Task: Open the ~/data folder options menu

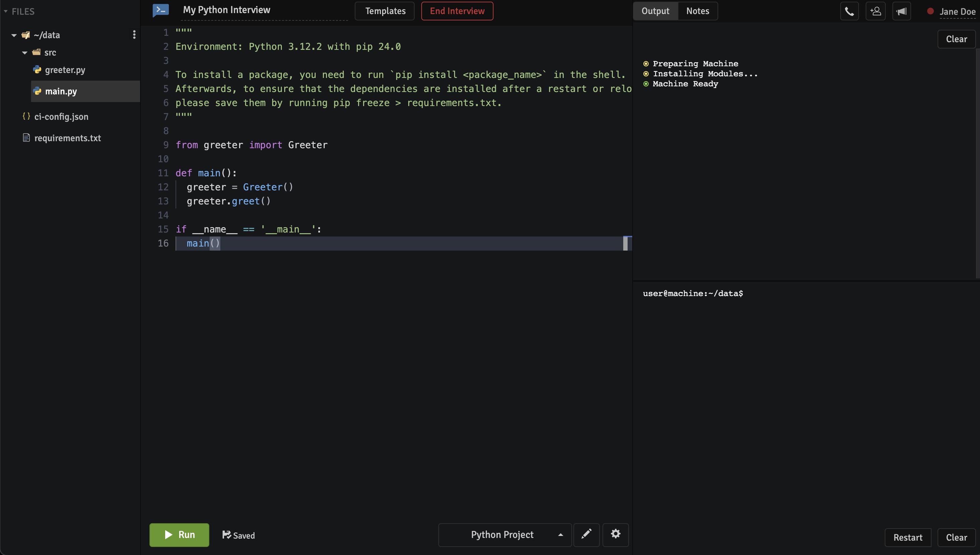Action: tap(134, 35)
